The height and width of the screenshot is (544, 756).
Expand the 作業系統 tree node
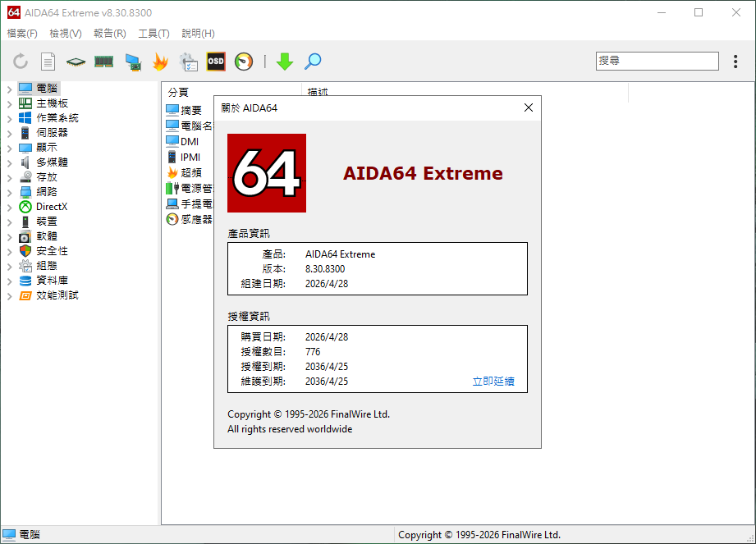(x=9, y=118)
